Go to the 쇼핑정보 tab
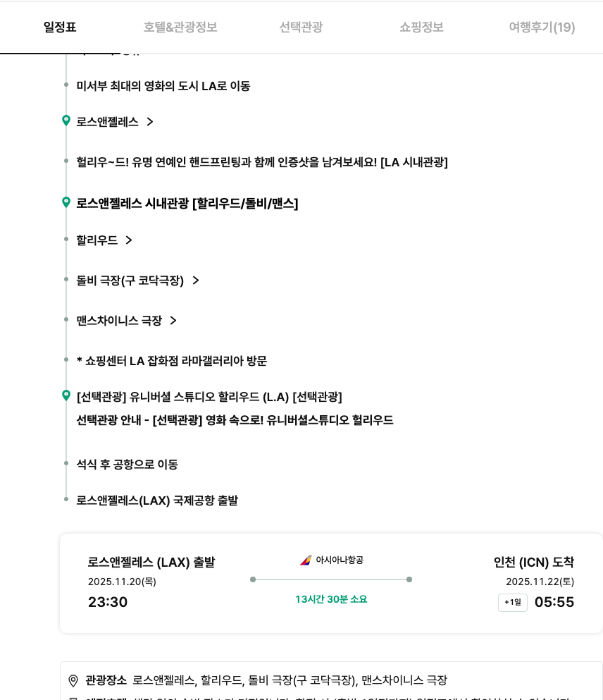Screen dimensions: 603x700 pos(421,27)
